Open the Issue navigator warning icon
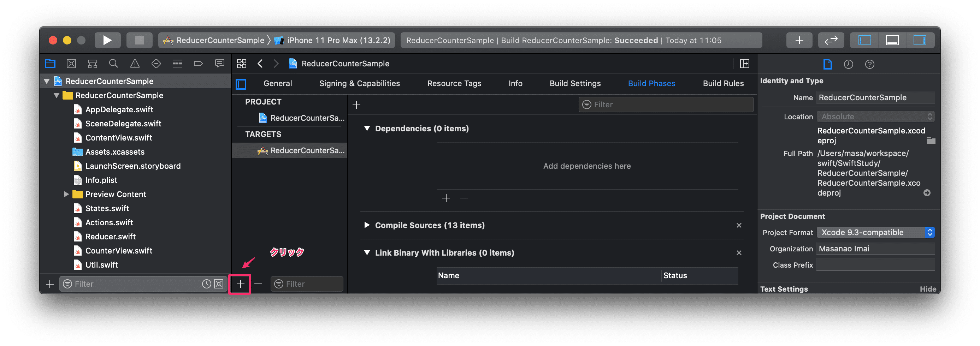Viewport: 980px width, 346px height. coord(135,64)
